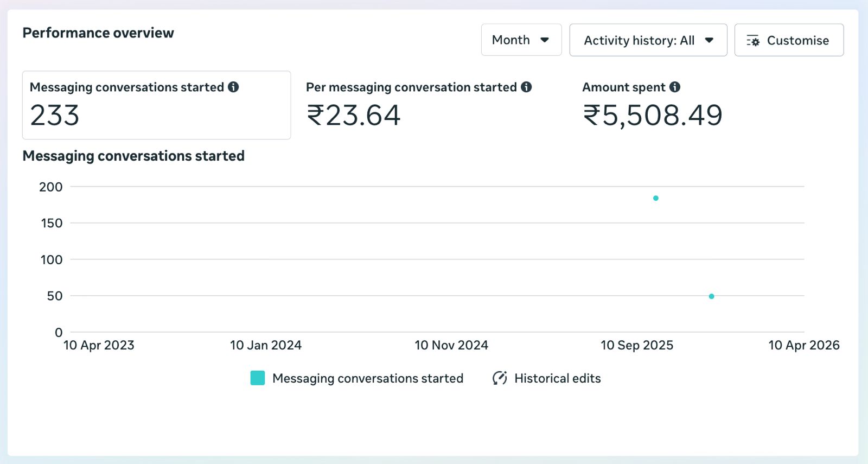
Task: Click the 10 Apr 2026 axis label
Action: click(x=804, y=345)
